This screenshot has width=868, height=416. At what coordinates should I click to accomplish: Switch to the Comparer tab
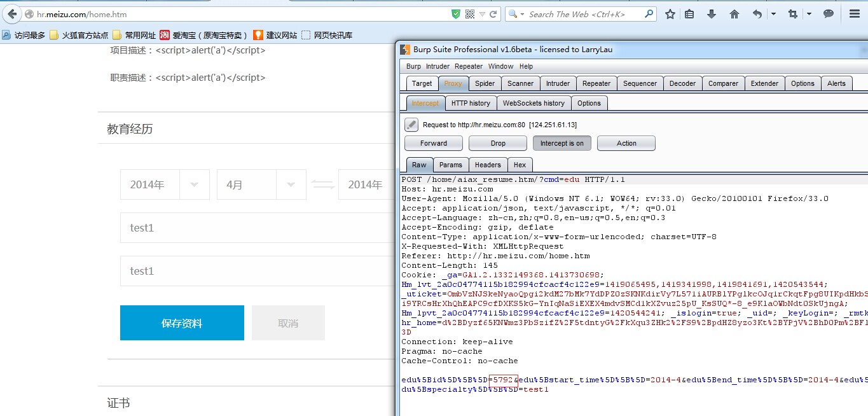724,83
